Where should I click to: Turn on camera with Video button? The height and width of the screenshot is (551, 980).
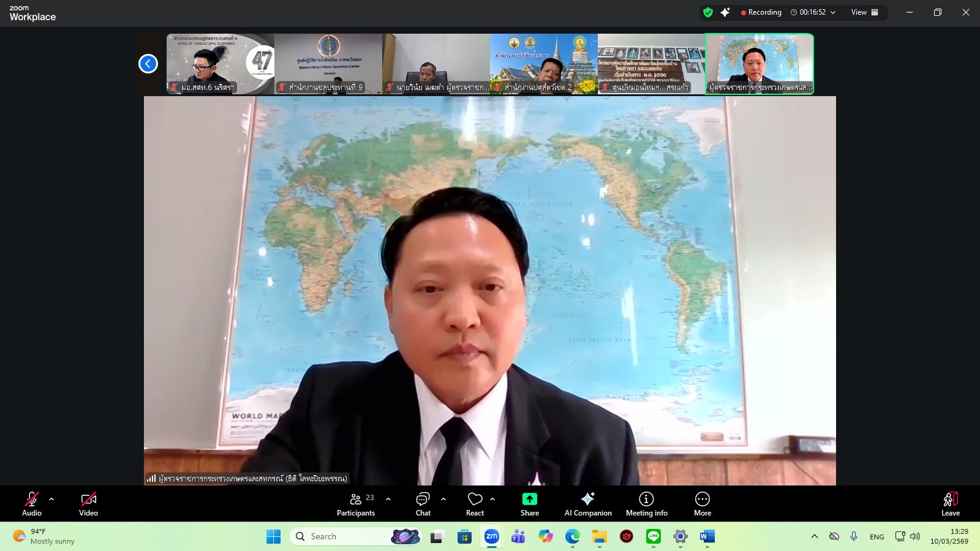(88, 504)
